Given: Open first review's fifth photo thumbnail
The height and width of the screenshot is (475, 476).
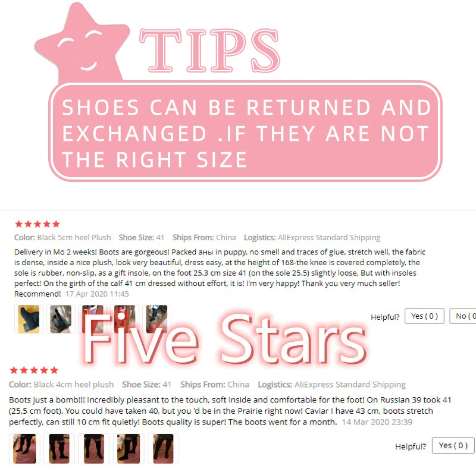Looking at the screenshot, I should 156,319.
